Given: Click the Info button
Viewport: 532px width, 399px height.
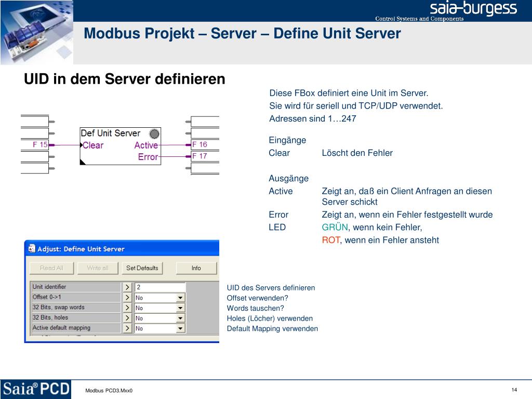Looking at the screenshot, I should coord(196,268).
